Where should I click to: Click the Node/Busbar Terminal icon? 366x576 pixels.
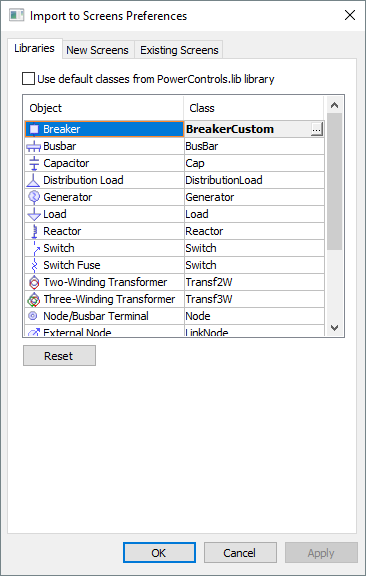click(33, 316)
